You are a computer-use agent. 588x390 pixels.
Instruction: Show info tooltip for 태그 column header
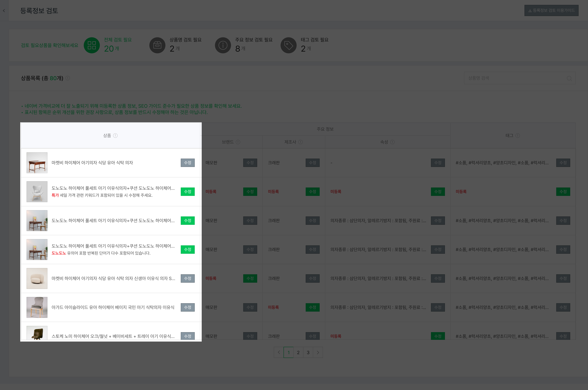pos(518,136)
